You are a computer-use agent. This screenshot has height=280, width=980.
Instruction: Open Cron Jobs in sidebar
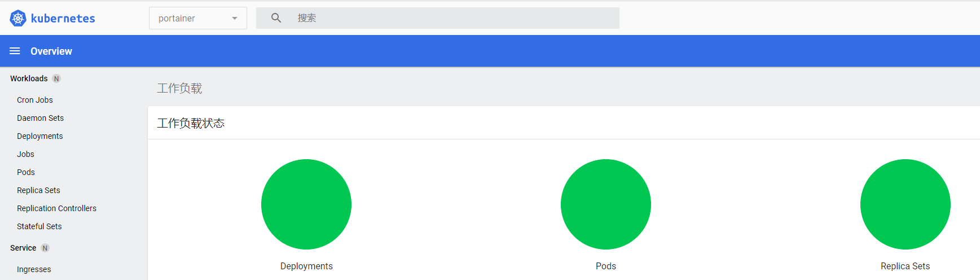click(x=35, y=100)
